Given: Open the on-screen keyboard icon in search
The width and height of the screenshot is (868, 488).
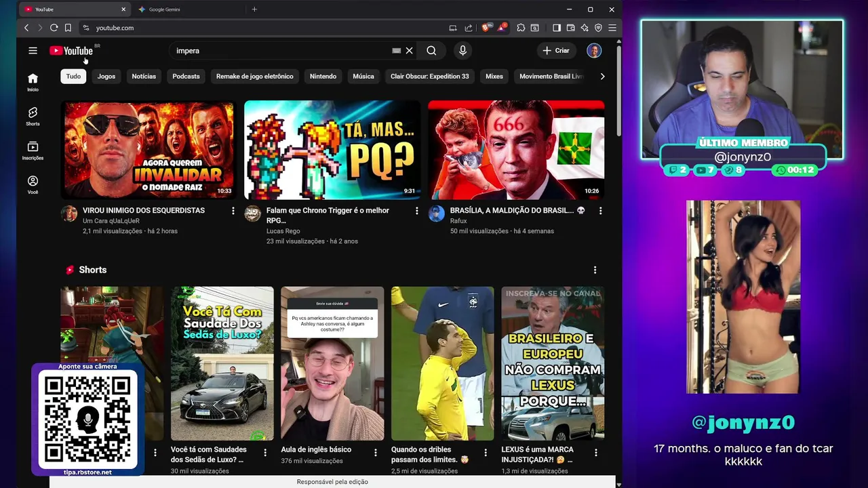Looking at the screenshot, I should [397, 51].
